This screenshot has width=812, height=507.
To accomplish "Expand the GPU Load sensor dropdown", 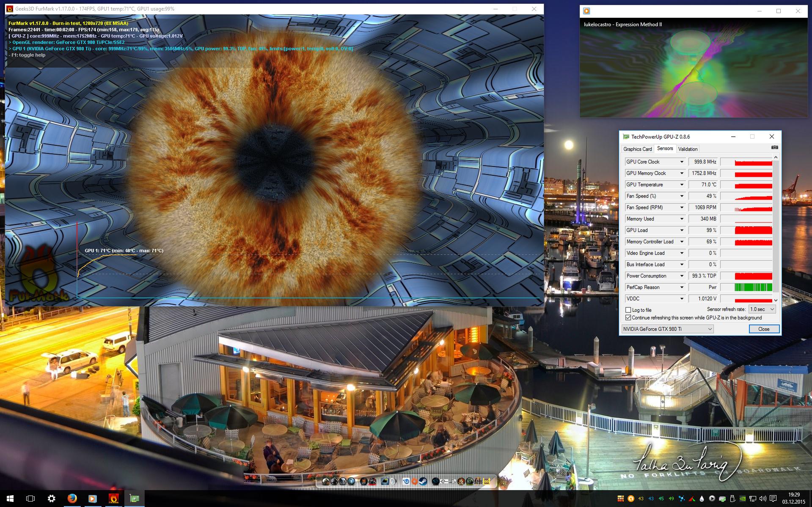I will pyautogui.click(x=682, y=230).
